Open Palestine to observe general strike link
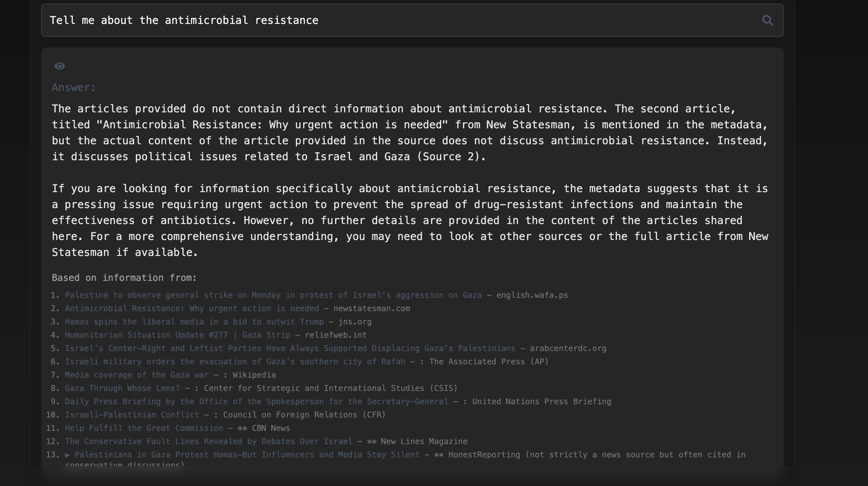 (273, 295)
